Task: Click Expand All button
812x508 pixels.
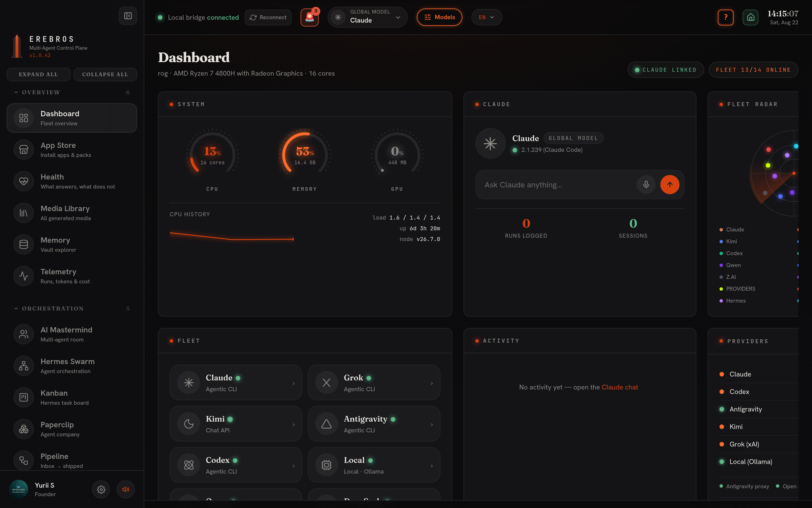Action: (x=38, y=74)
